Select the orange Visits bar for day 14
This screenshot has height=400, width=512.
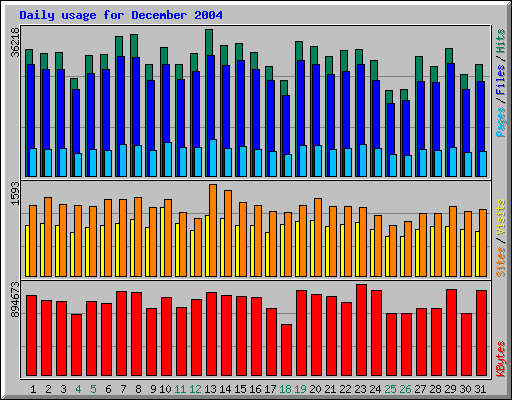tap(228, 233)
